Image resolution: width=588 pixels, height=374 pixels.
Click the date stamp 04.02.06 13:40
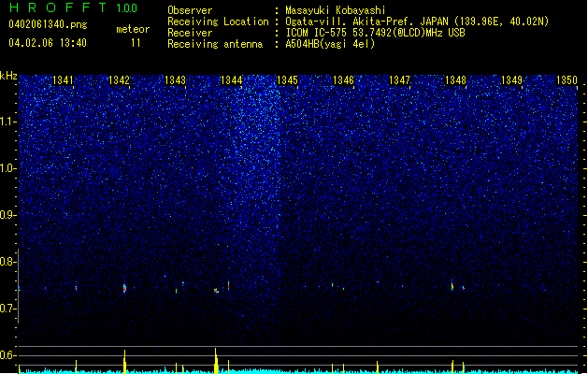[x=48, y=43]
